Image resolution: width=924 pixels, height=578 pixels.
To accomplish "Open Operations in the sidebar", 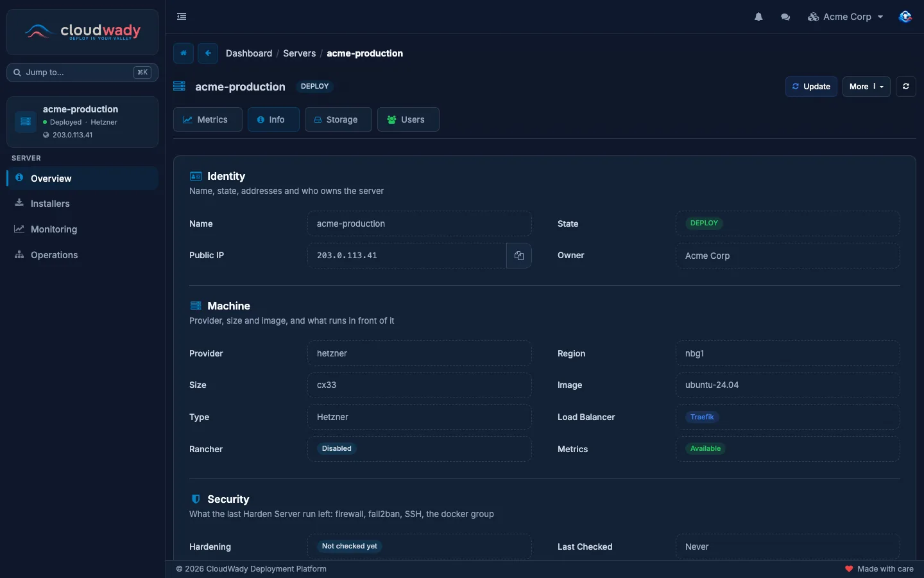I will 82,255.
